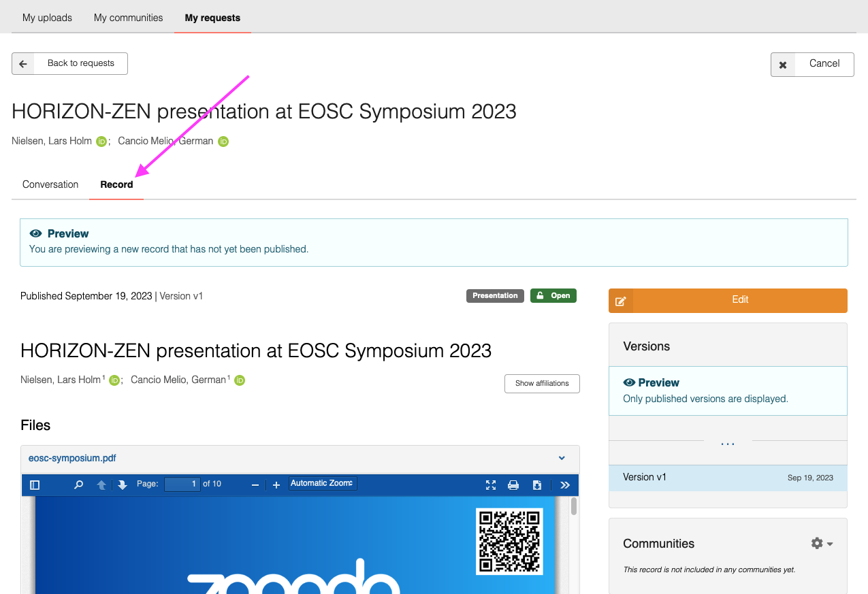Viewport: 868px width, 594px height.
Task: Open Lars Holm Nielsen's ORCID badge
Action: [x=101, y=142]
